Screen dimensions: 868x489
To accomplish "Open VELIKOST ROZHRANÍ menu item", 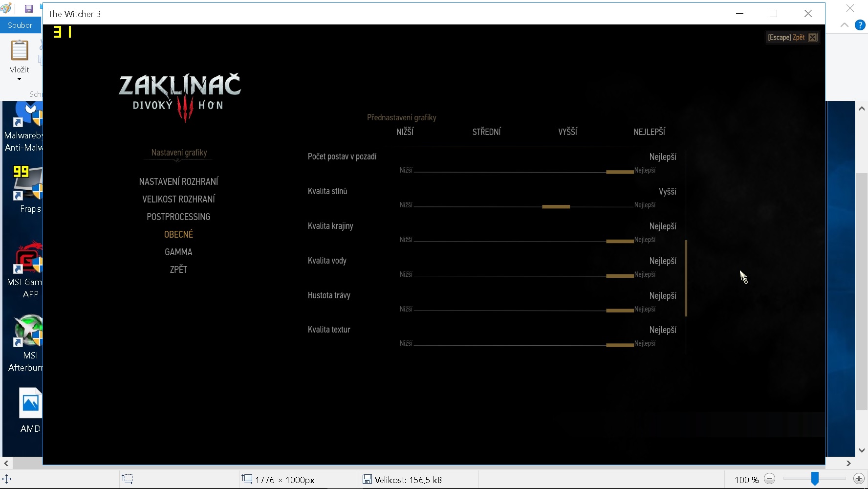I will pos(178,200).
